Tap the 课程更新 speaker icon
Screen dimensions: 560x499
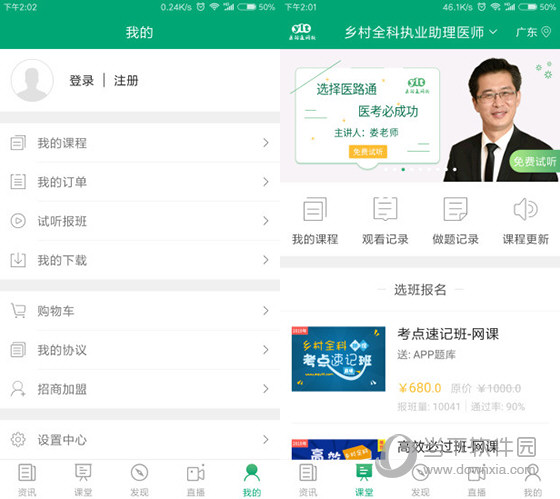click(525, 209)
